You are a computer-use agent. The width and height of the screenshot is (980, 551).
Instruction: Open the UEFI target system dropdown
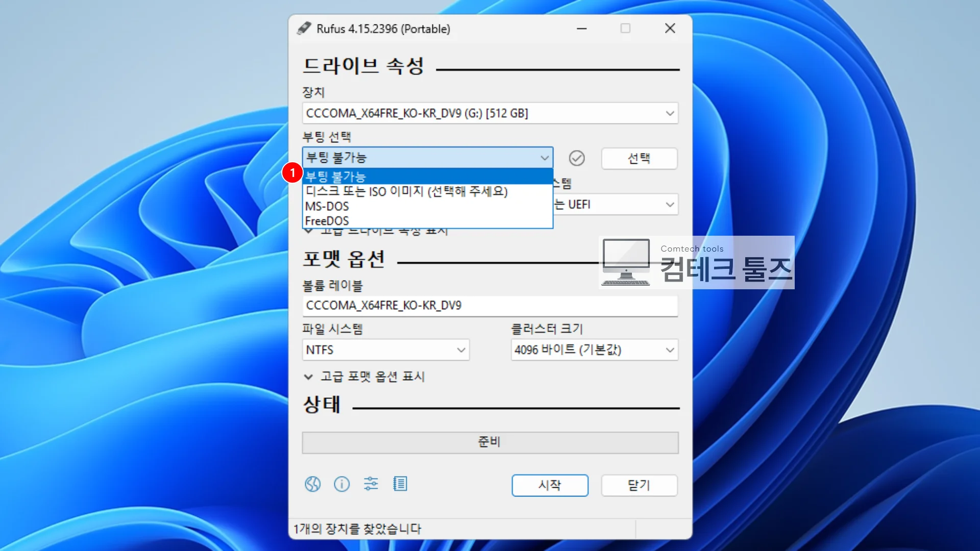tap(616, 205)
